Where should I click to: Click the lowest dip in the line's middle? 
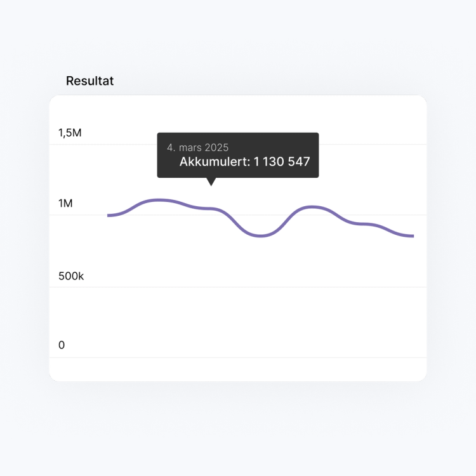[261, 235]
